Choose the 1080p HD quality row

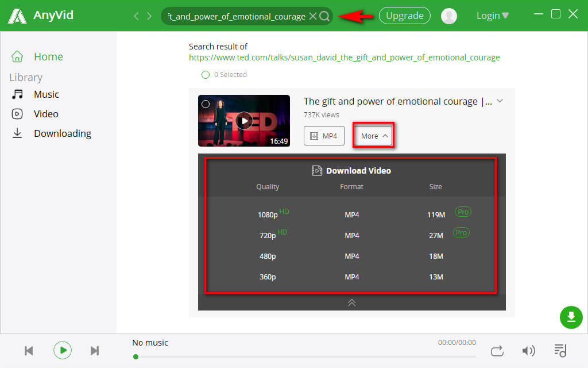(x=352, y=214)
